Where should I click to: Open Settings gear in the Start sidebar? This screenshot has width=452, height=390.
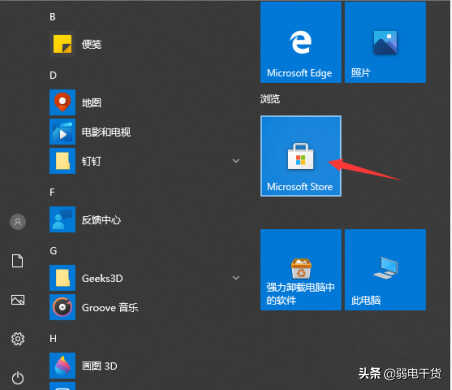point(18,339)
